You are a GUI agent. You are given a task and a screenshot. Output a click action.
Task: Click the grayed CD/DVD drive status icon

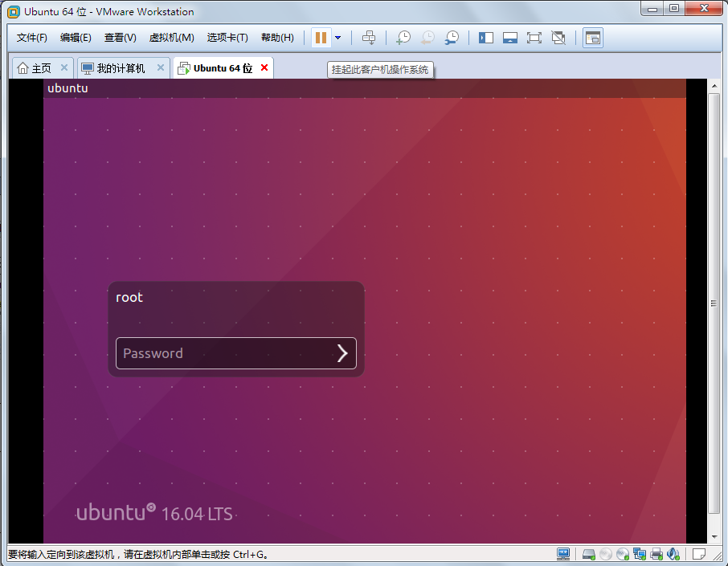[605, 554]
